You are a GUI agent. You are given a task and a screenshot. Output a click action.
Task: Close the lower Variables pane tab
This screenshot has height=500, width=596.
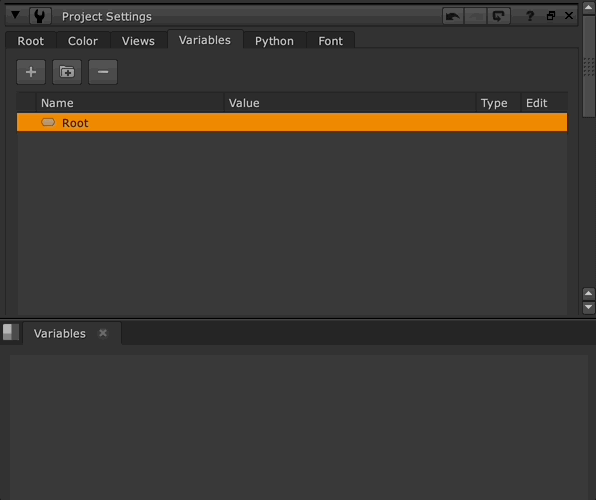tap(103, 333)
